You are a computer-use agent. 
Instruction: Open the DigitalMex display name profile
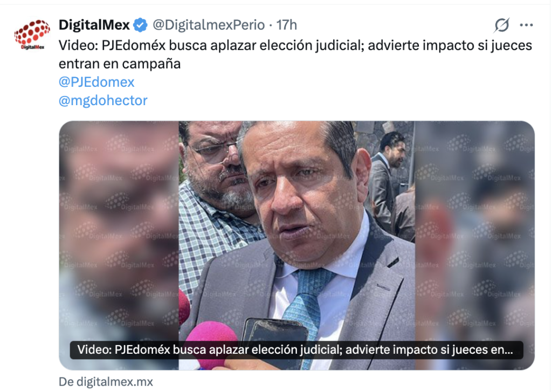point(94,25)
